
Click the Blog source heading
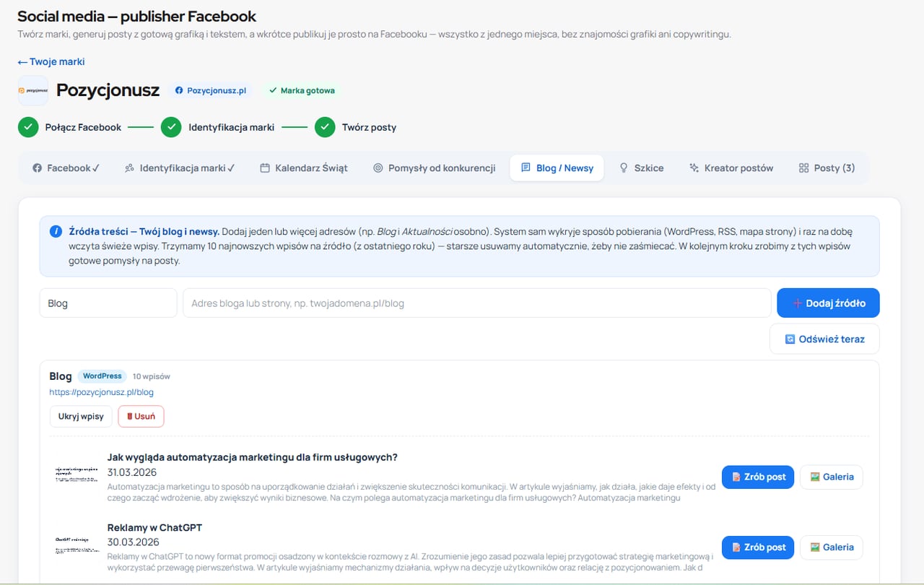(61, 376)
